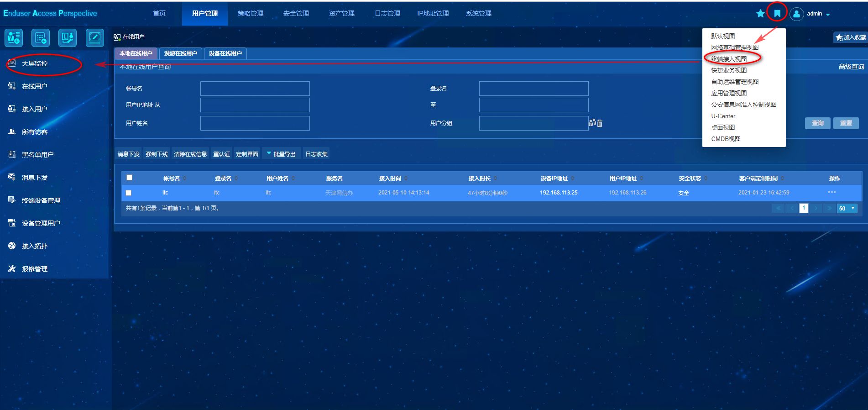Sort table by 安全状态 column arrows
This screenshot has width=868, height=410.
pos(706,179)
